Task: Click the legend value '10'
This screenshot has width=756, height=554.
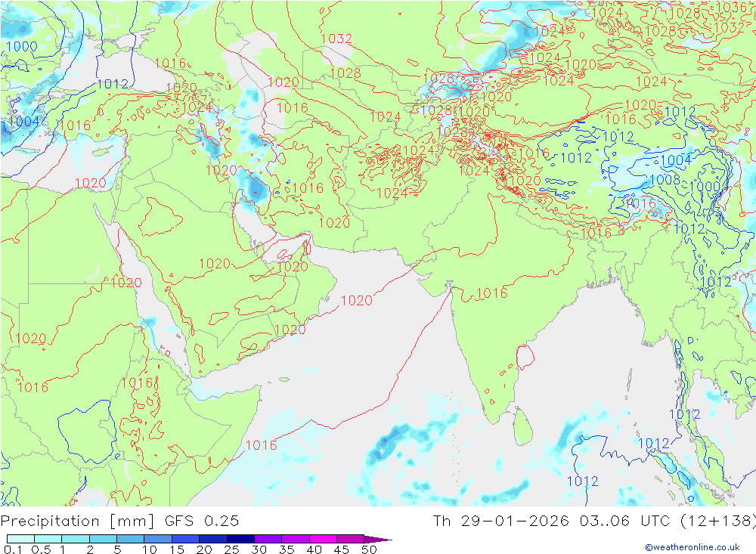Action: point(150,549)
